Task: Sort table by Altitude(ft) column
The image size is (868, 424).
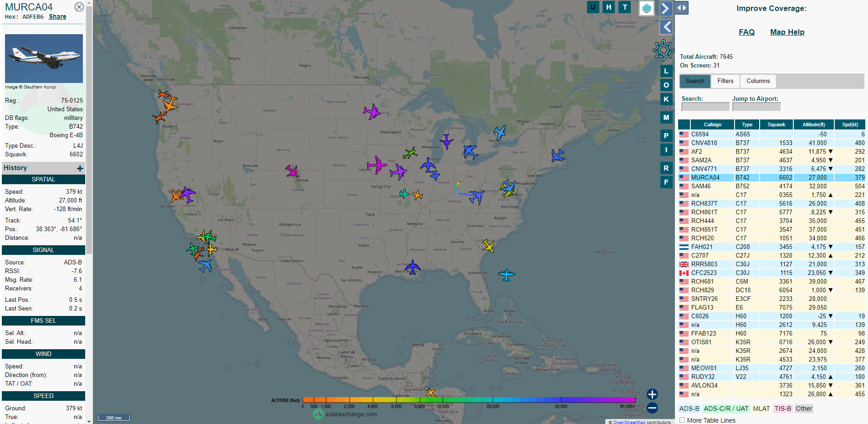Action: pyautogui.click(x=814, y=124)
